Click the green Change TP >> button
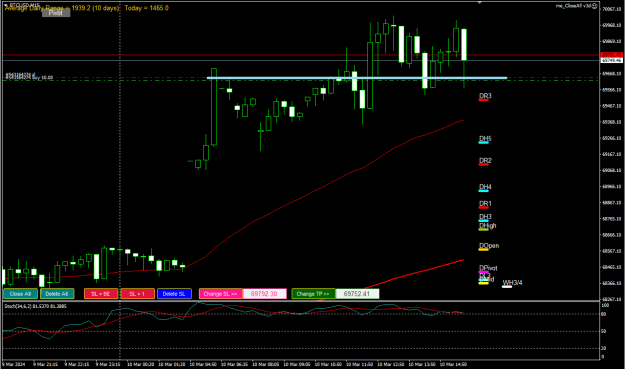The image size is (625, 369). click(313, 294)
